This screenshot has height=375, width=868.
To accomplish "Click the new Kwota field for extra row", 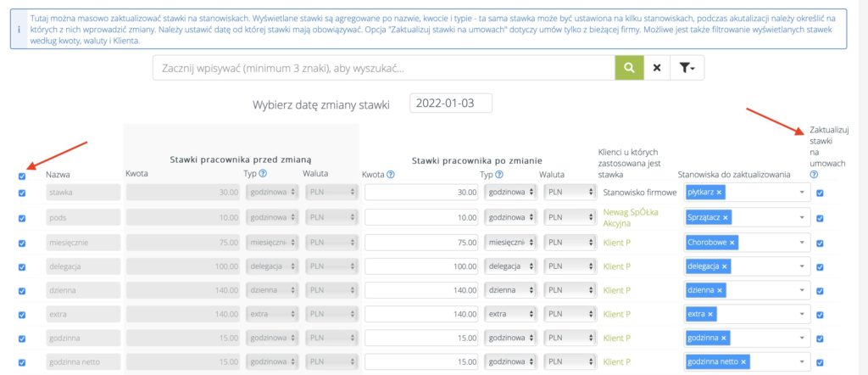I will [x=420, y=314].
